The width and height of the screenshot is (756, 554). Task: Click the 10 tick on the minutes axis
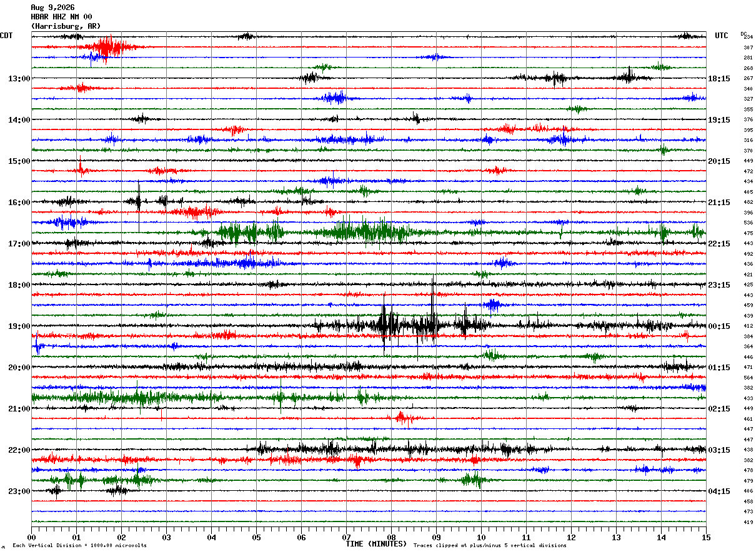pyautogui.click(x=481, y=538)
